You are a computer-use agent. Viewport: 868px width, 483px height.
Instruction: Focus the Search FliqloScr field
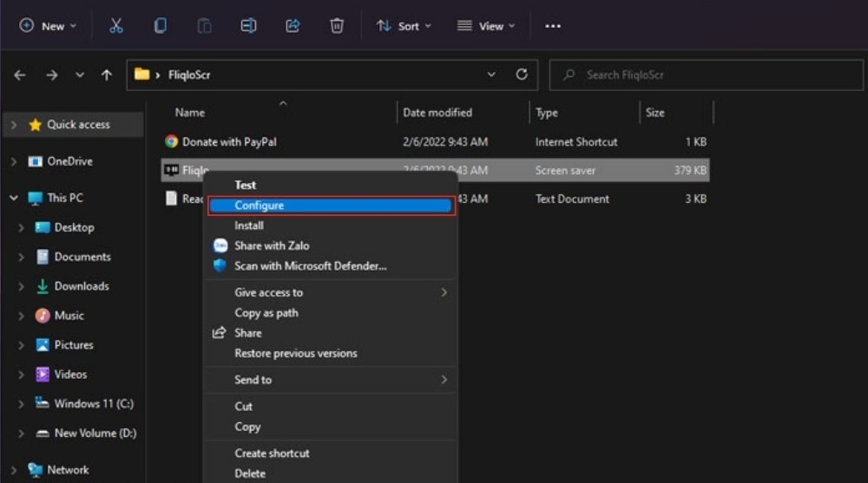point(706,75)
